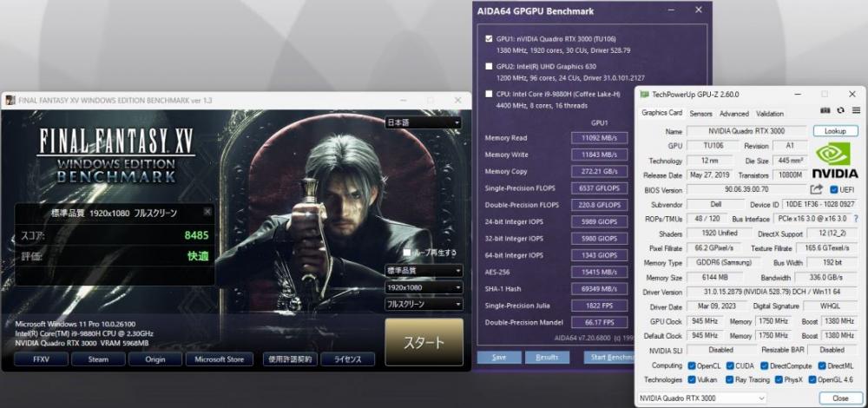Click the Steam button
Screen dimensions: 868x408
[x=99, y=359]
